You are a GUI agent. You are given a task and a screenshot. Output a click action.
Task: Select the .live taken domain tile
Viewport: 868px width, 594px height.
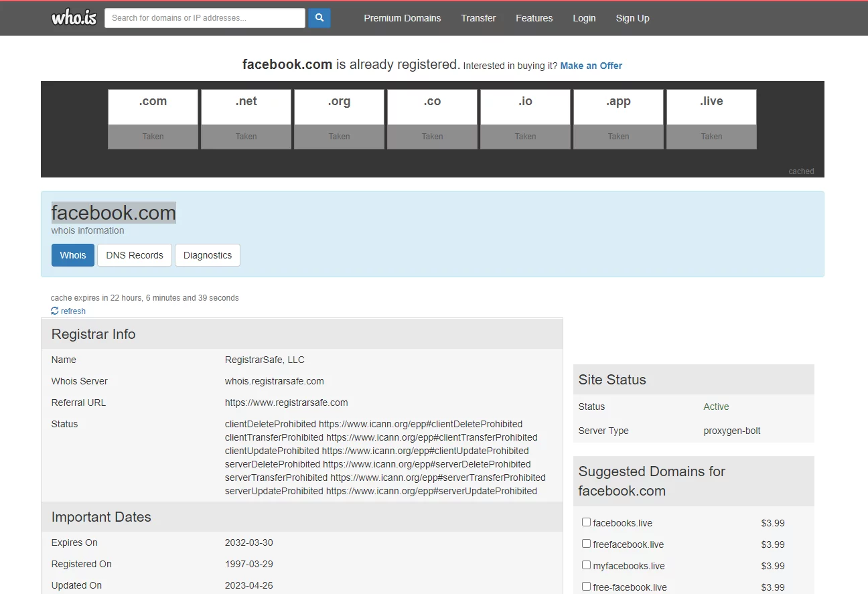(711, 119)
